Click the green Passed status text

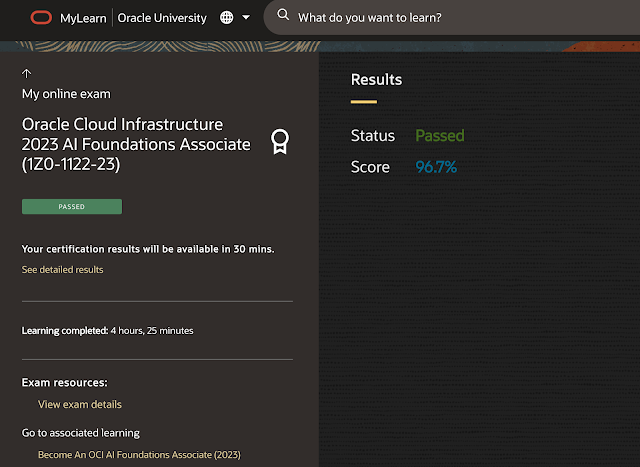440,136
